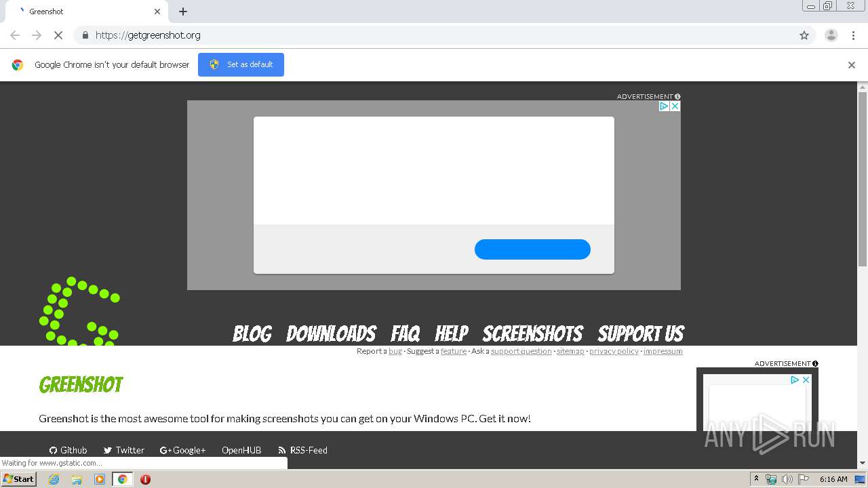868x488 pixels.
Task: Click the volume speaker tray icon
Action: 787,479
